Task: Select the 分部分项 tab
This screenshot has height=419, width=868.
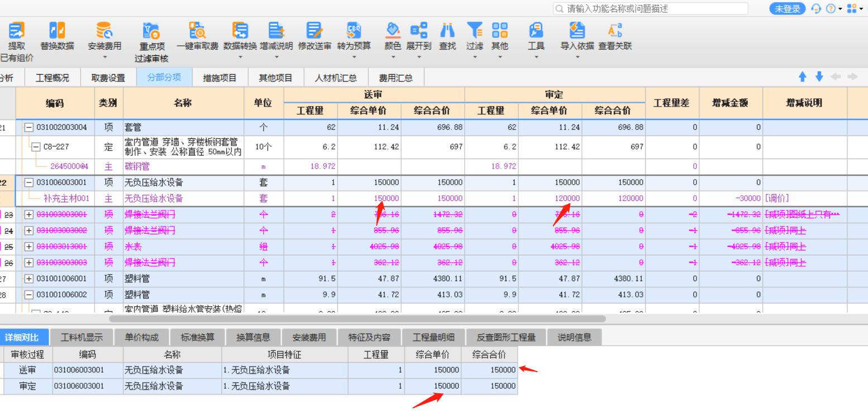Action: pos(164,78)
